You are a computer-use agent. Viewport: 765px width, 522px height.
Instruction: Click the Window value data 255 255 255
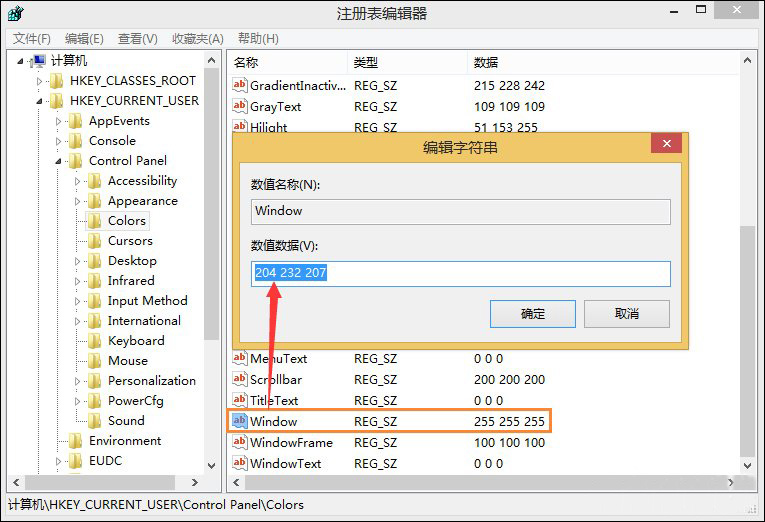click(x=509, y=422)
